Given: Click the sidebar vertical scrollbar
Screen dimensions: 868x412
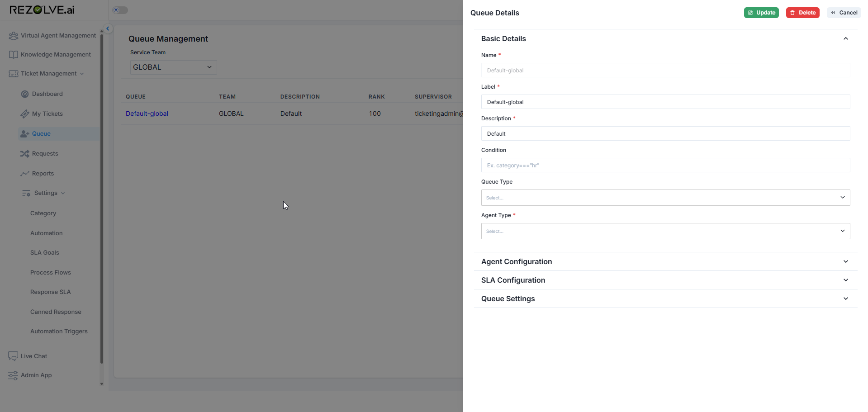Looking at the screenshot, I should [102, 199].
